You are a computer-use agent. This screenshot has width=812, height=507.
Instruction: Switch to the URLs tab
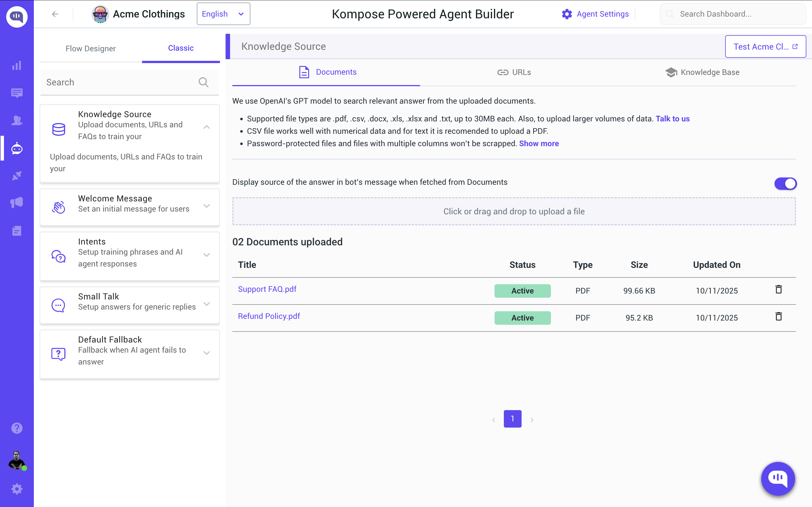tap(514, 72)
